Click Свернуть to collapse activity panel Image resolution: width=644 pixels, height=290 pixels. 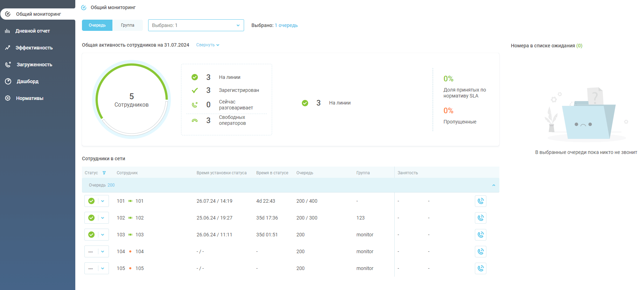208,45
